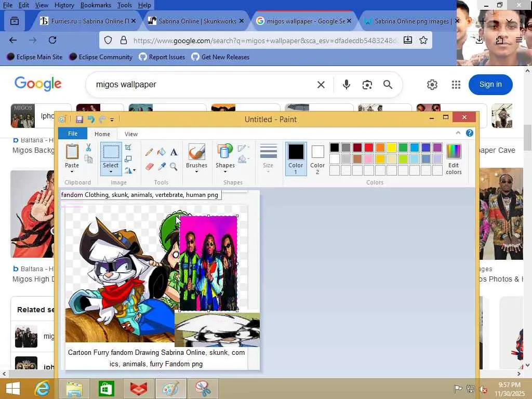This screenshot has width=532, height=399.
Task: Click the Copy icon in Paint clipboard group
Action: 88,159
